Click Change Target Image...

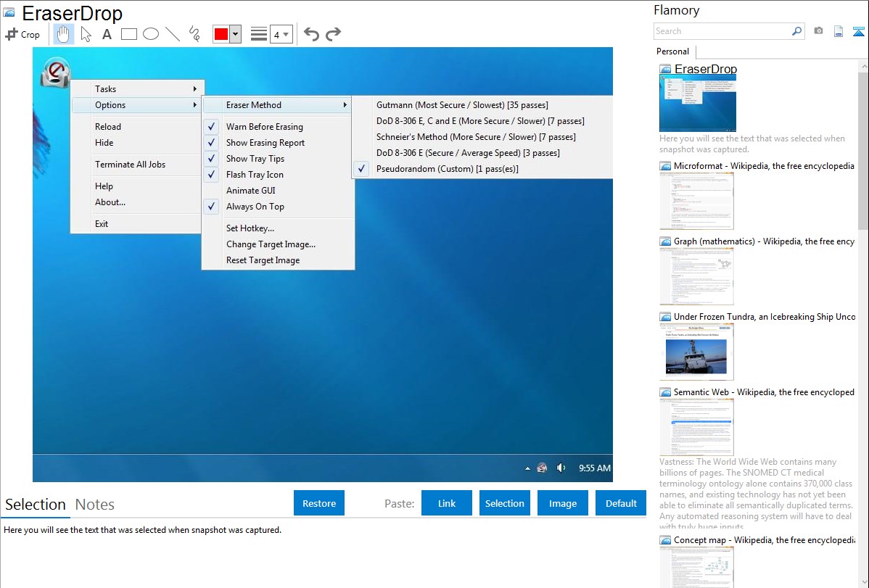(x=277, y=244)
